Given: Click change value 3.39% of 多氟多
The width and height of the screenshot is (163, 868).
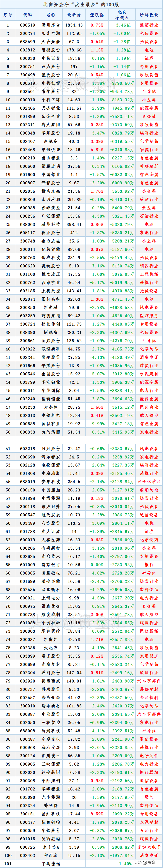Looking at the screenshot, I should tap(97, 141).
